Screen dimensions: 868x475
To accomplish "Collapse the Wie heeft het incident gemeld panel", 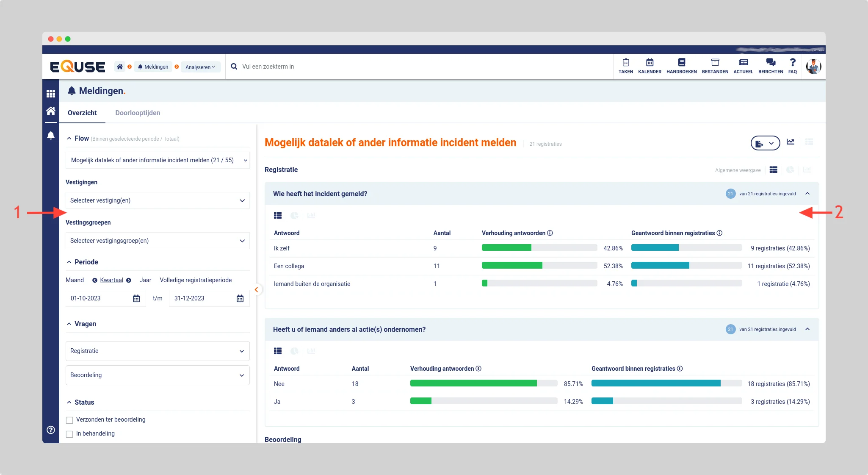I will [807, 194].
